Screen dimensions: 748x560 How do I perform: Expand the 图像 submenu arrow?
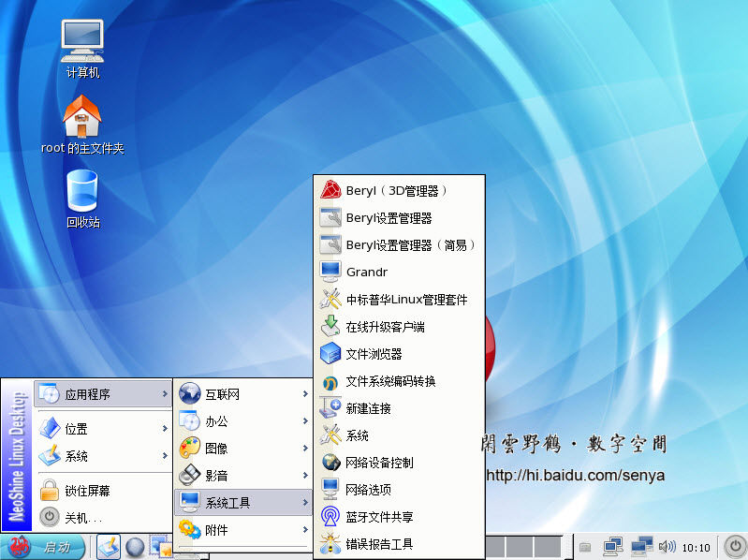tap(305, 448)
